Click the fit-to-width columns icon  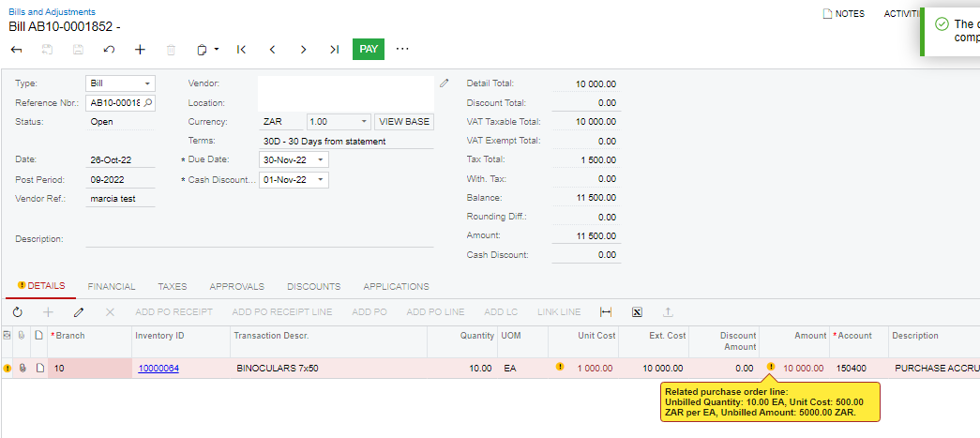point(605,311)
